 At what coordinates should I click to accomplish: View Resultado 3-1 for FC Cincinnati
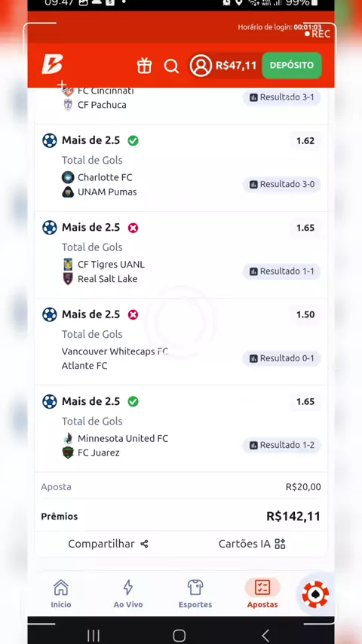pos(281,97)
